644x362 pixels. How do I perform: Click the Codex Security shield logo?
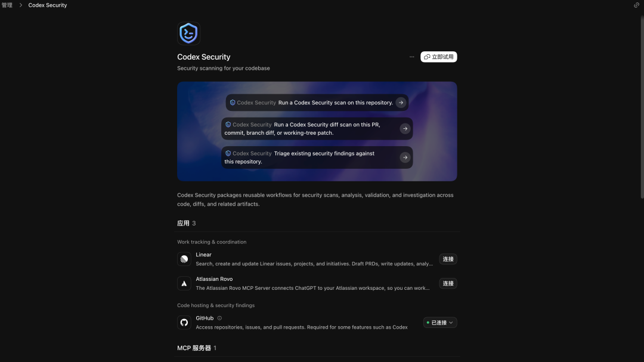[188, 33]
